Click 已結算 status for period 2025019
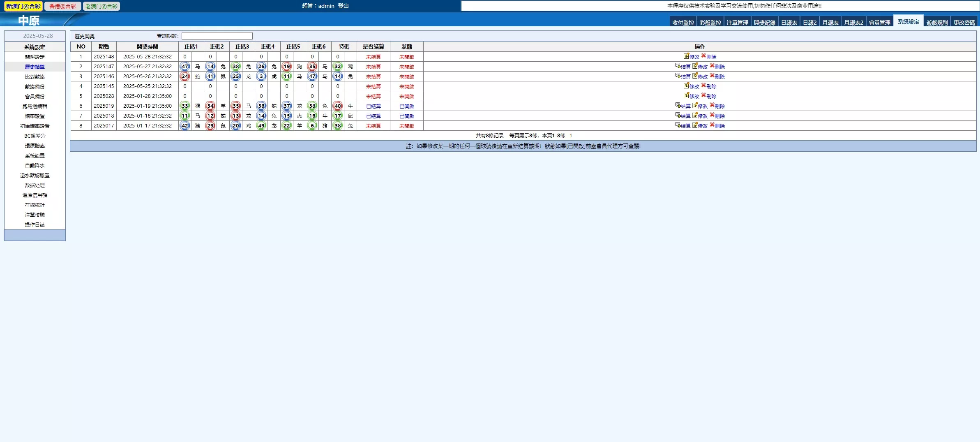This screenshot has height=442, width=980. [373, 106]
